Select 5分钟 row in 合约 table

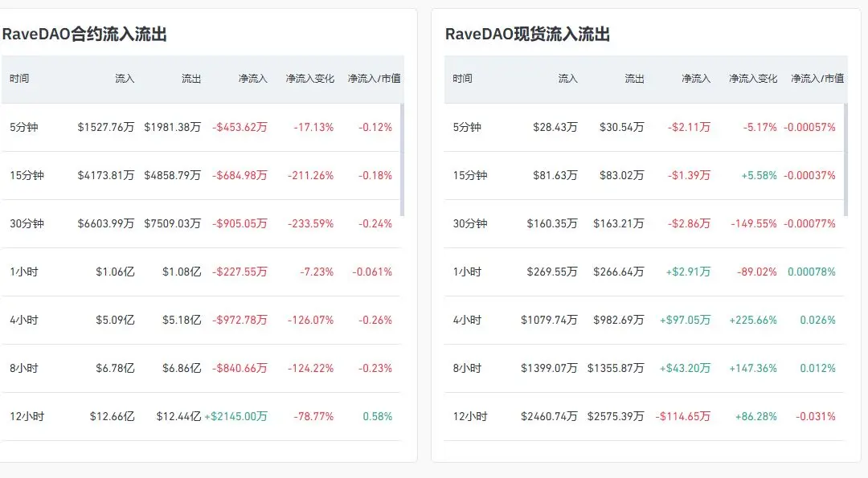[201, 127]
